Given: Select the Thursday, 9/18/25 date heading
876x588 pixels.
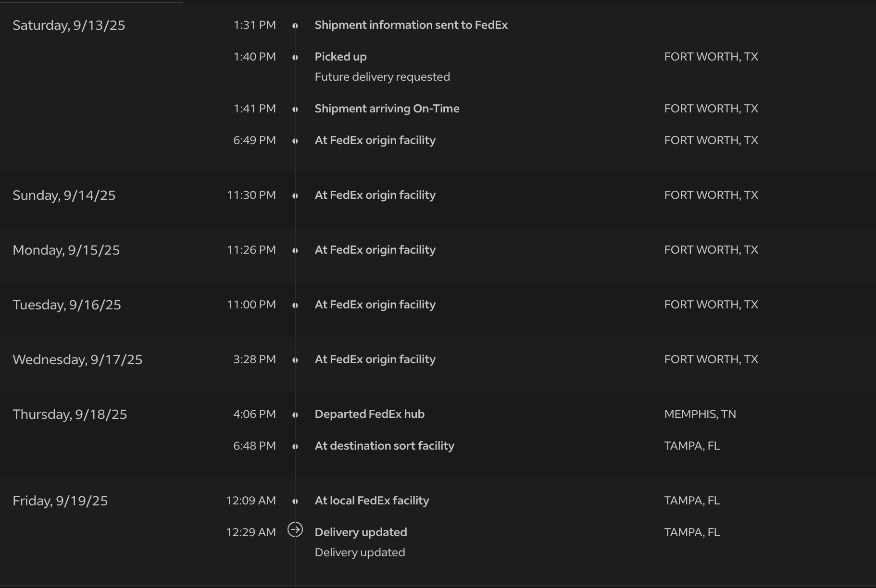Looking at the screenshot, I should coord(70,415).
